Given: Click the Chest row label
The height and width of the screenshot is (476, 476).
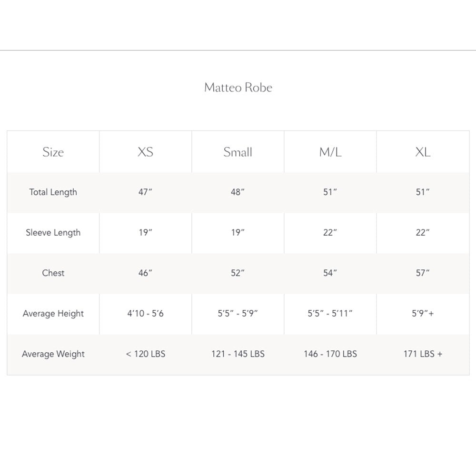Looking at the screenshot, I should click(53, 273).
